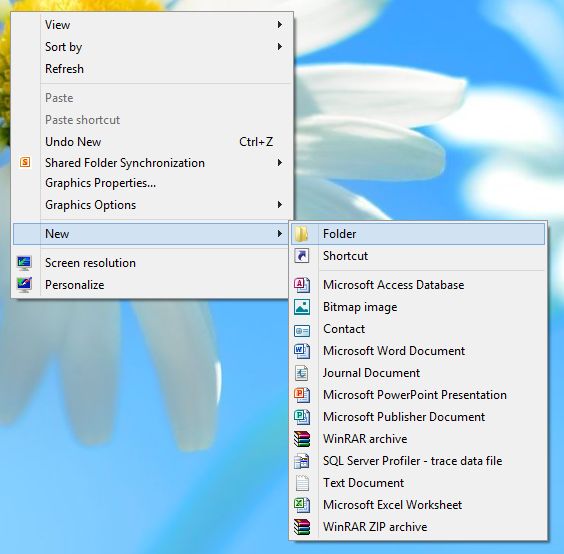Image resolution: width=564 pixels, height=554 pixels.
Task: Click the Ctrl+Z shortcut text
Action: [x=256, y=142]
